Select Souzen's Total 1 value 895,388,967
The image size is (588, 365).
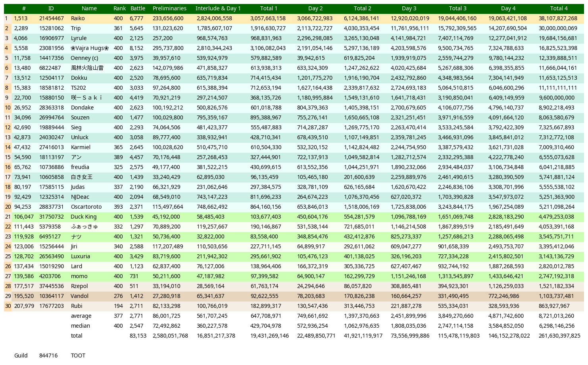266,117
